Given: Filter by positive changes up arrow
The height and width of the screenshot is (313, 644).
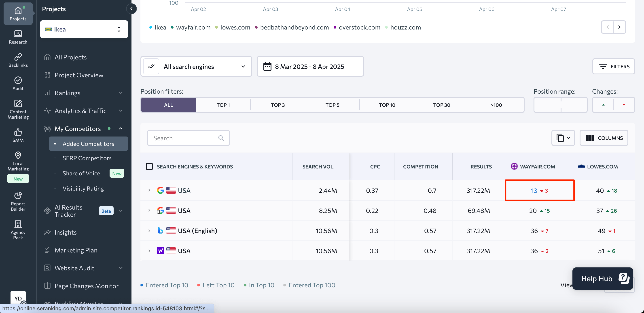Looking at the screenshot, I should coord(603,105).
